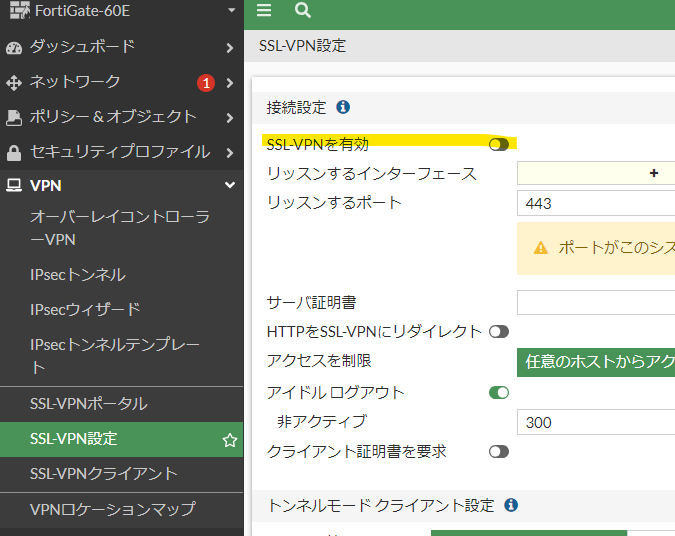Viewport: 675px width, 536px height.
Task: Click the FortiGate-60E device logo icon
Action: (x=20, y=10)
